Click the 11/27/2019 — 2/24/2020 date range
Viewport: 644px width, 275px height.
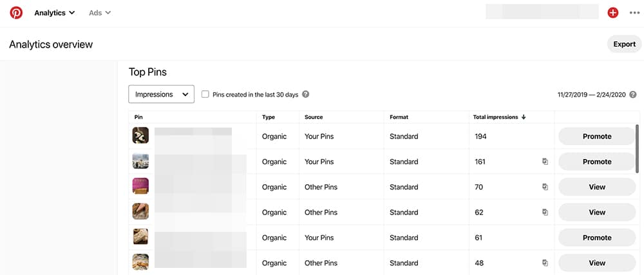[592, 95]
